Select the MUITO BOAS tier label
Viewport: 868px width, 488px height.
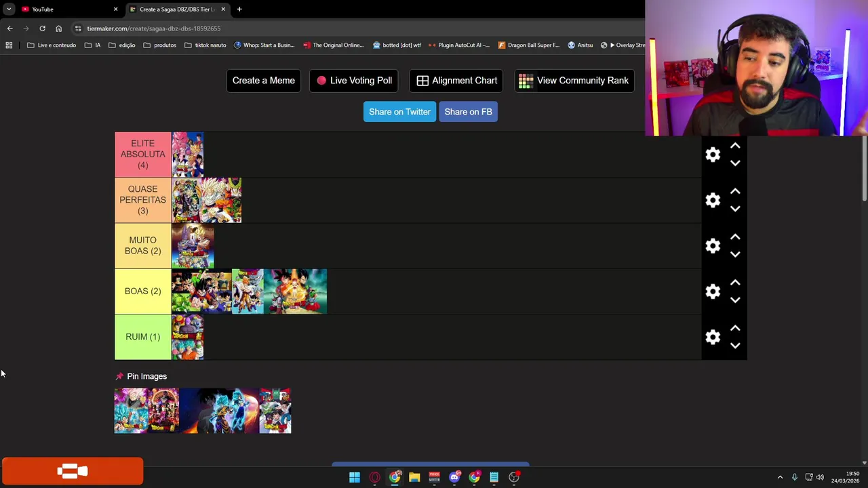[142, 245]
